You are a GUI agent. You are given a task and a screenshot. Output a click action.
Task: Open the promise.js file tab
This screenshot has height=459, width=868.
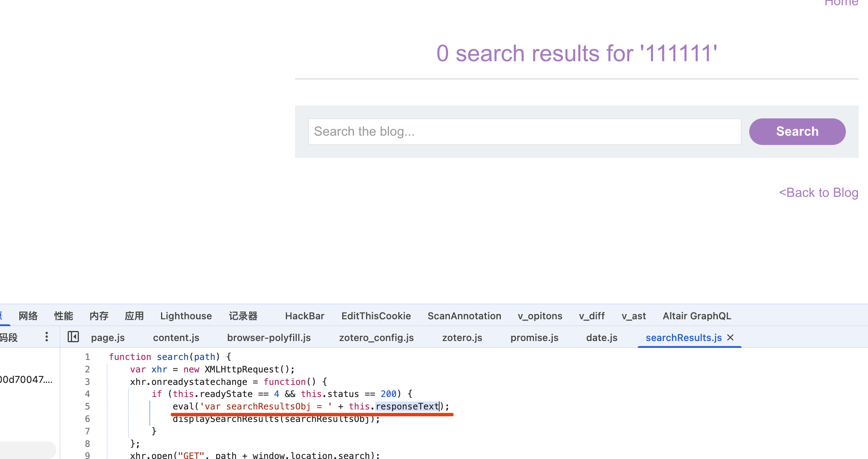534,338
